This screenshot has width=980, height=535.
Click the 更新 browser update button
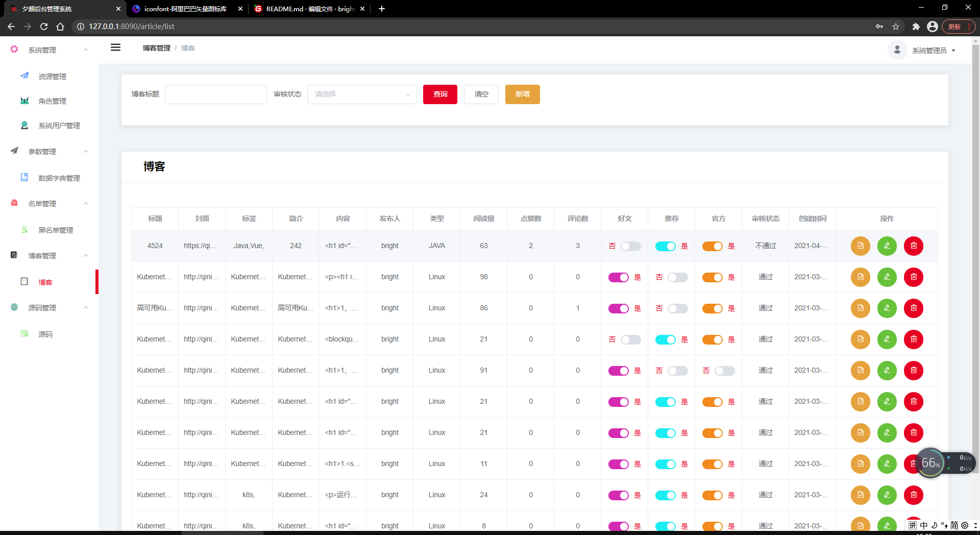tap(958, 27)
